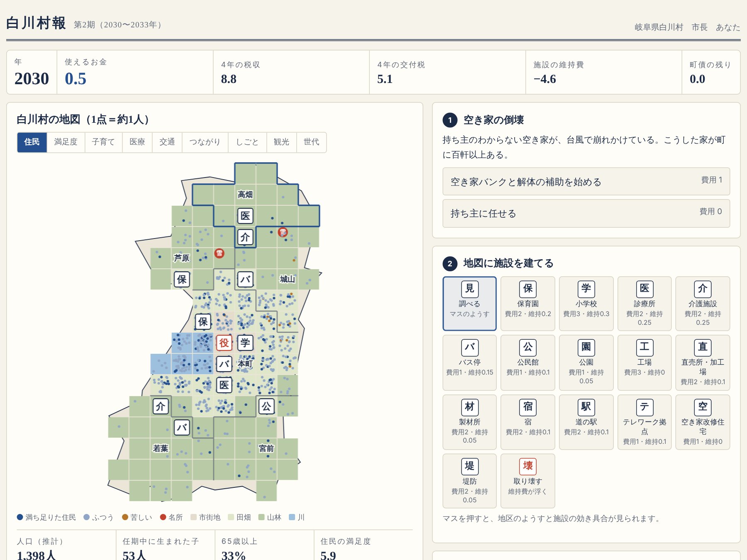Show the つながり map tab
Image resolution: width=747 pixels, height=560 pixels.
(x=205, y=142)
